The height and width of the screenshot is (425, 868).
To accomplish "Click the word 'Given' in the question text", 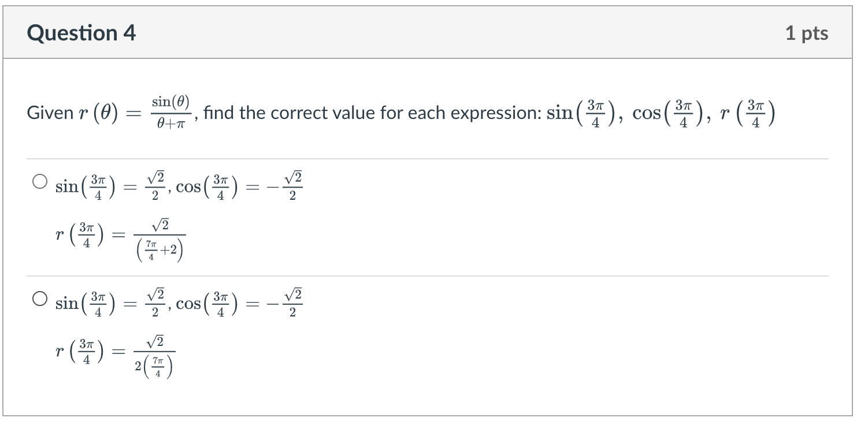I will [46, 113].
